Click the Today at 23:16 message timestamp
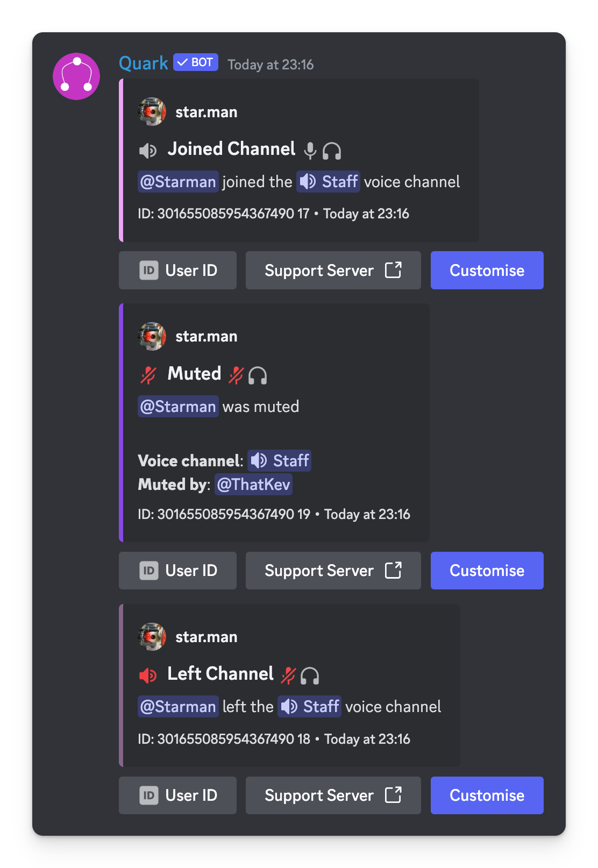The image size is (598, 868). [x=270, y=64]
